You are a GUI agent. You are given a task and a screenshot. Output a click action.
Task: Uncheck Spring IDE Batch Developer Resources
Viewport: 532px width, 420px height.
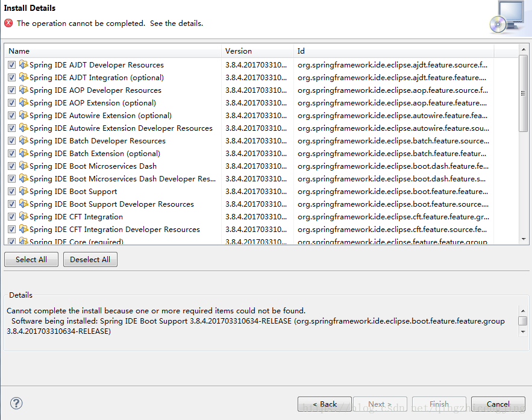[12, 141]
